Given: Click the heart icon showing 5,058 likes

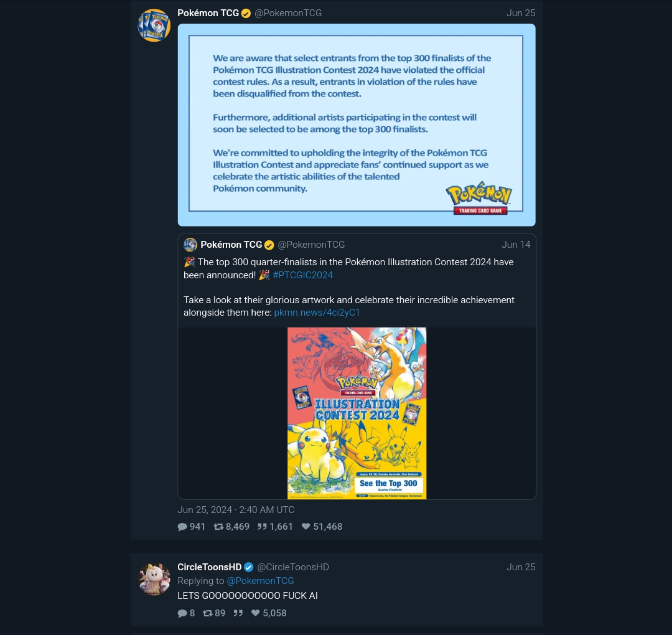Looking at the screenshot, I should tap(256, 613).
